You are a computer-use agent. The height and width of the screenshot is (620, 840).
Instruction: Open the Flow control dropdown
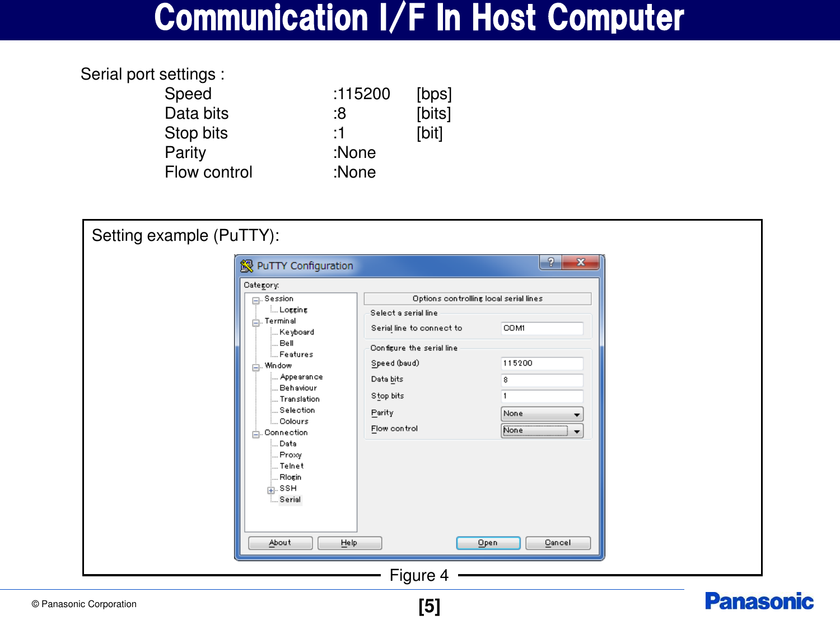tap(577, 431)
